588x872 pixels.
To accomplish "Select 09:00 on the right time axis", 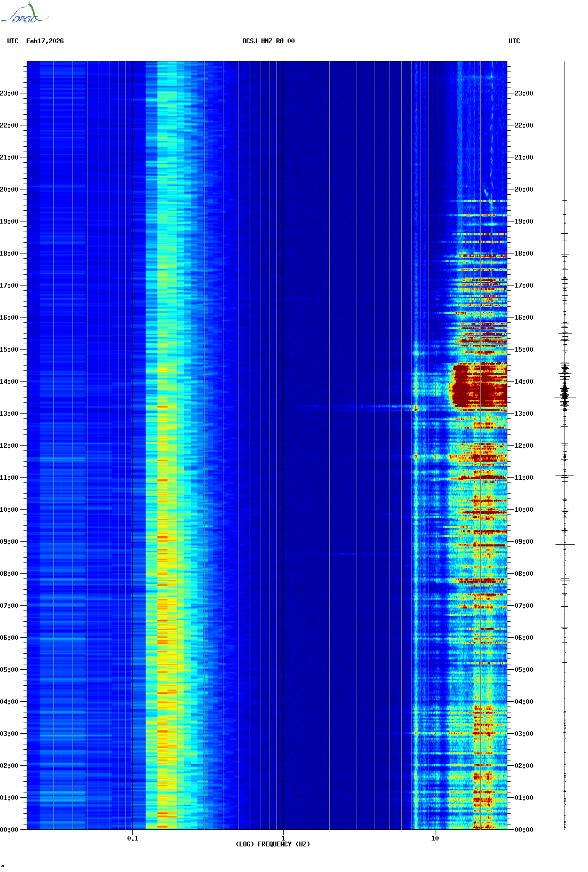I will 524,542.
